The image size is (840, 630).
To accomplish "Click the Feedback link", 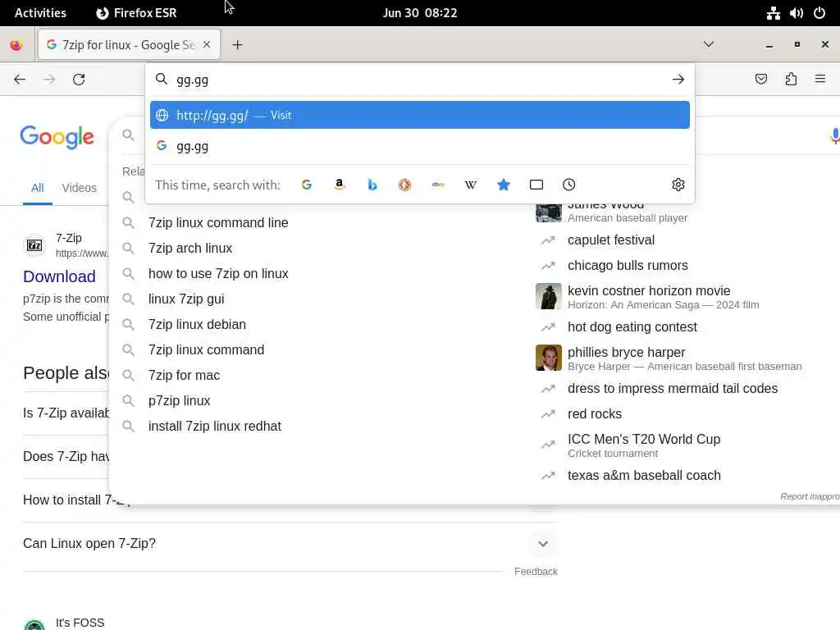I will [536, 572].
